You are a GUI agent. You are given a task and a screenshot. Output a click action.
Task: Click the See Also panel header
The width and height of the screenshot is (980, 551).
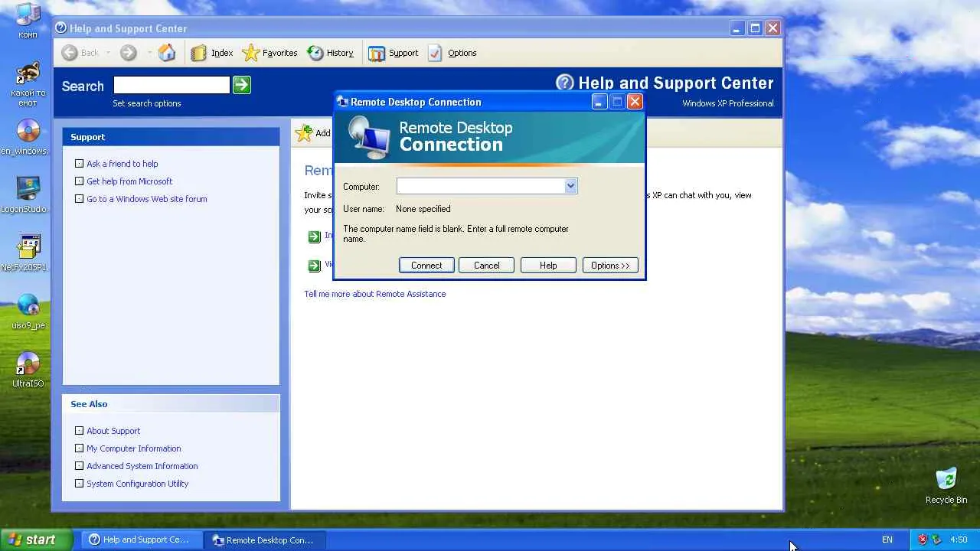coord(171,404)
